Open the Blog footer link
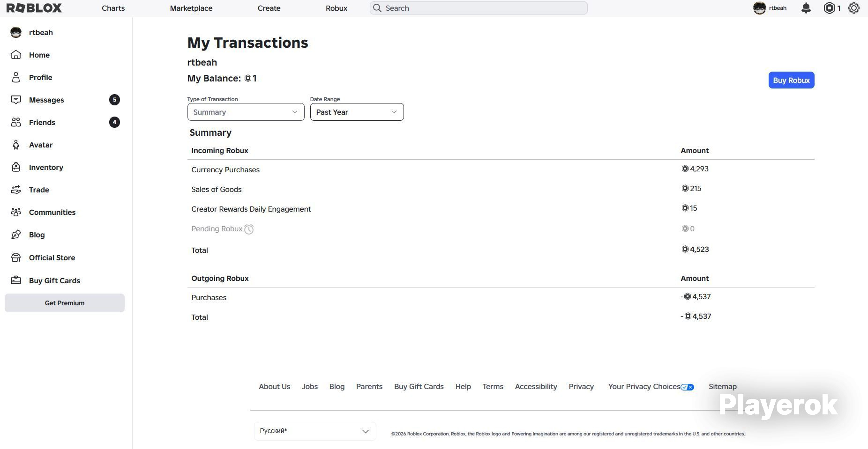 click(337, 387)
